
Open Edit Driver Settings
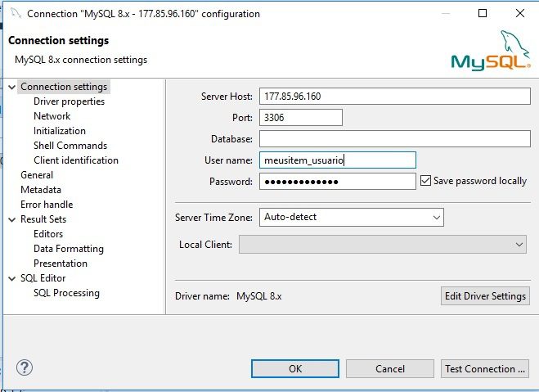[485, 296]
